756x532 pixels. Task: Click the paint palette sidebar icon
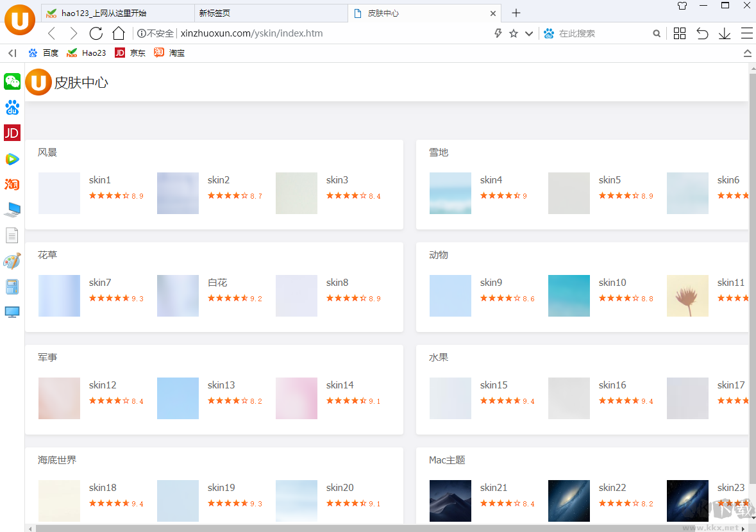coord(12,261)
